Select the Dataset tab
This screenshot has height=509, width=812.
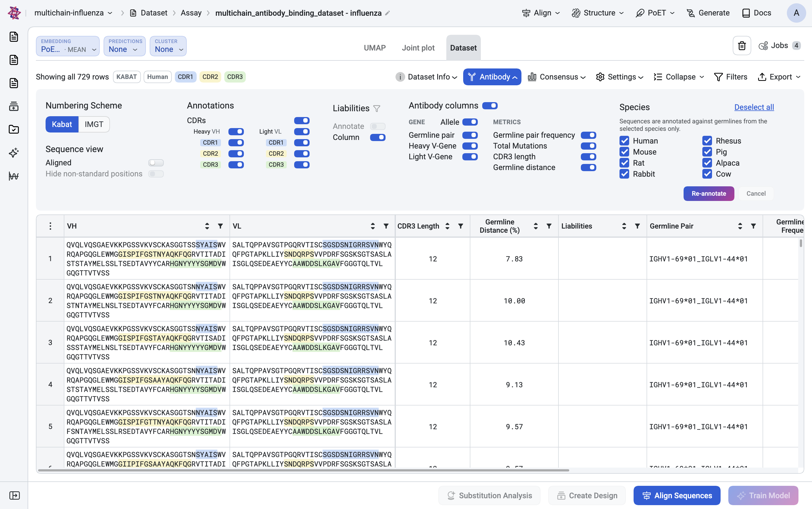[463, 48]
